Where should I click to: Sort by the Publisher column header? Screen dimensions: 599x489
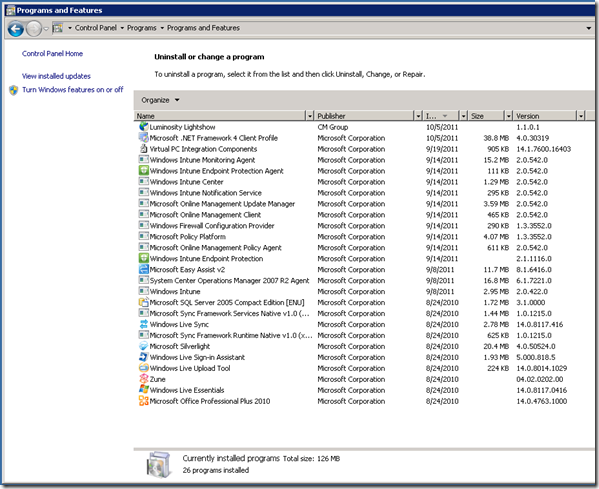pyautogui.click(x=364, y=116)
